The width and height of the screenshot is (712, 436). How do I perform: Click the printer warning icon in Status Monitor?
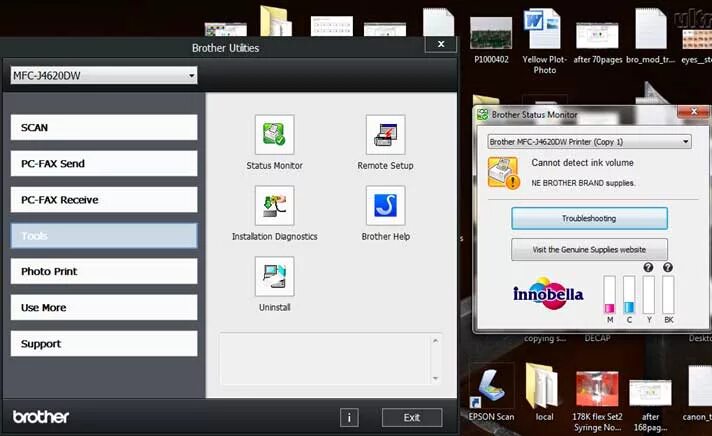503,173
